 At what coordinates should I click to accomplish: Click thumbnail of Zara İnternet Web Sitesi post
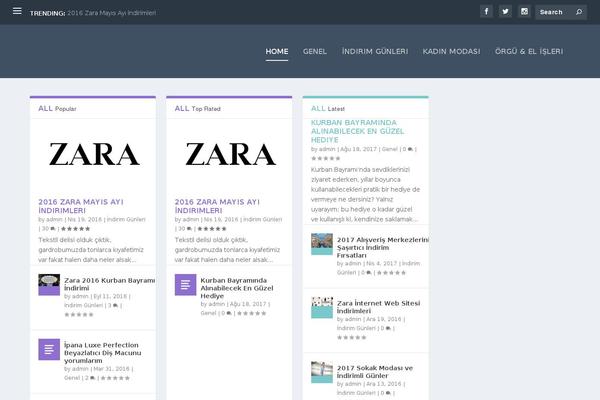tap(322, 307)
